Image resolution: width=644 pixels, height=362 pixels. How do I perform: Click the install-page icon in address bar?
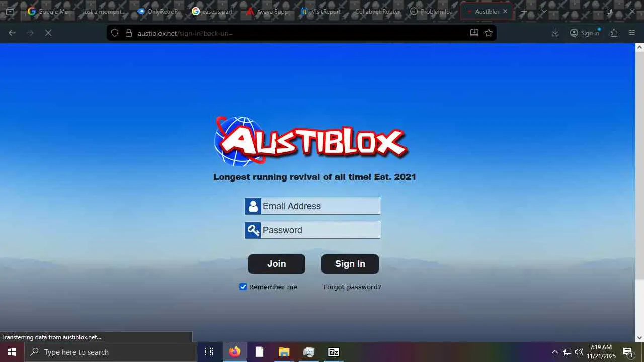tap(474, 33)
